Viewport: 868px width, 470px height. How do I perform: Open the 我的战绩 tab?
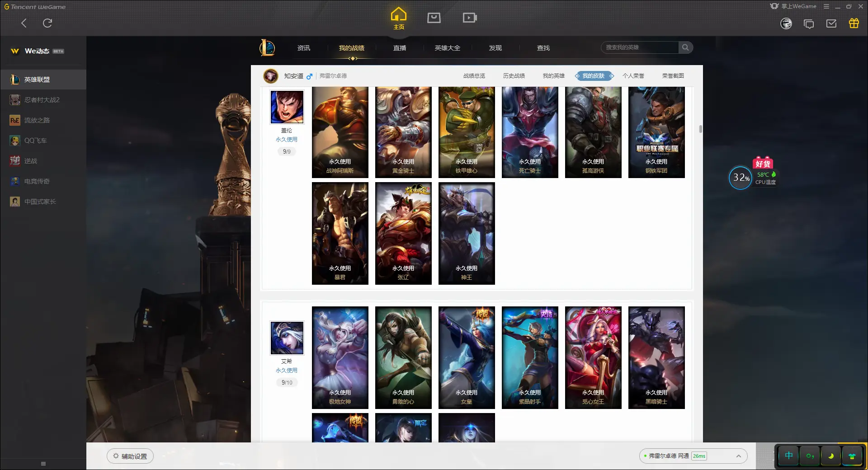click(352, 48)
